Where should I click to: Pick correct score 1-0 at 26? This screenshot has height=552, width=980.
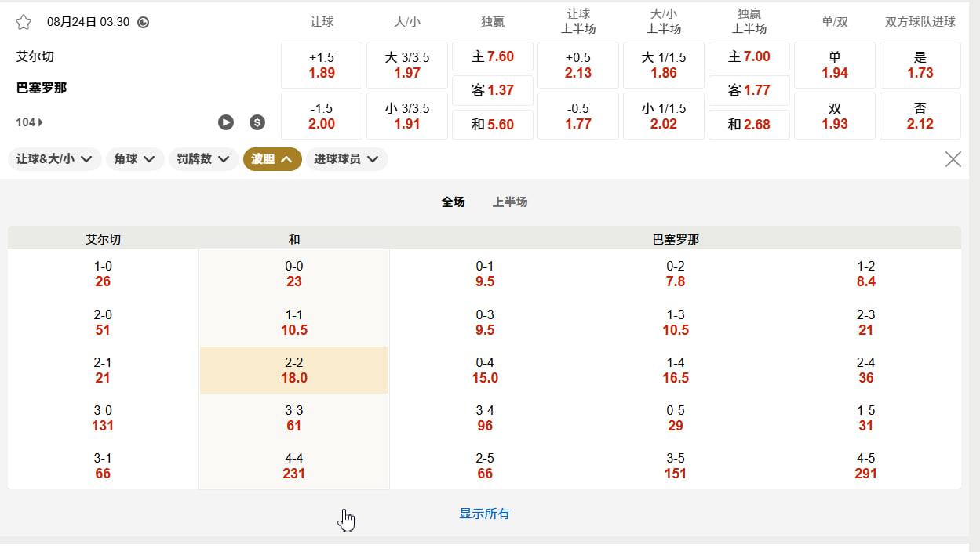[x=103, y=274]
